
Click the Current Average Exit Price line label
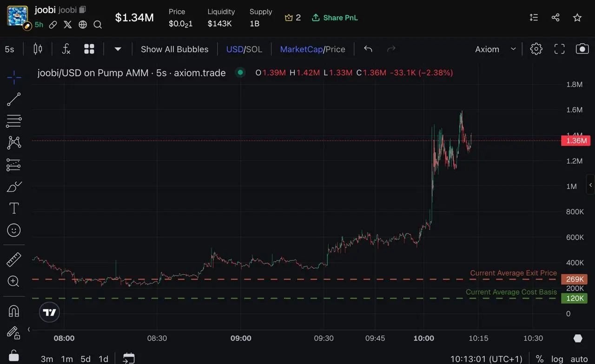click(x=513, y=273)
